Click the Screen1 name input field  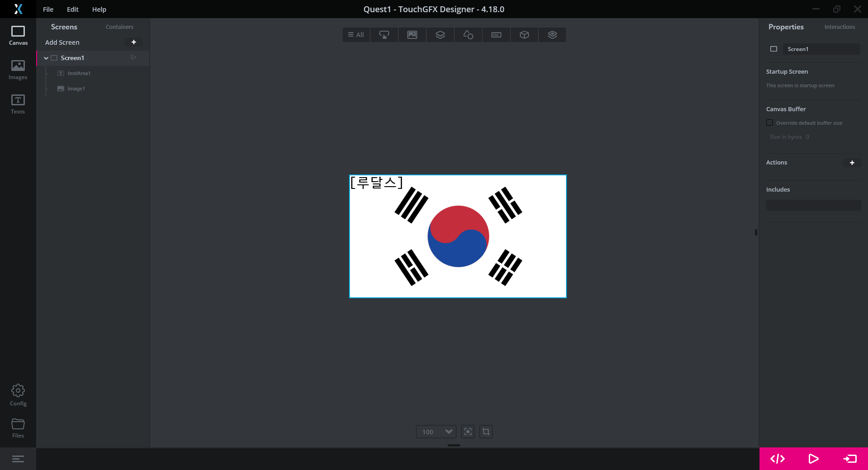(821, 49)
